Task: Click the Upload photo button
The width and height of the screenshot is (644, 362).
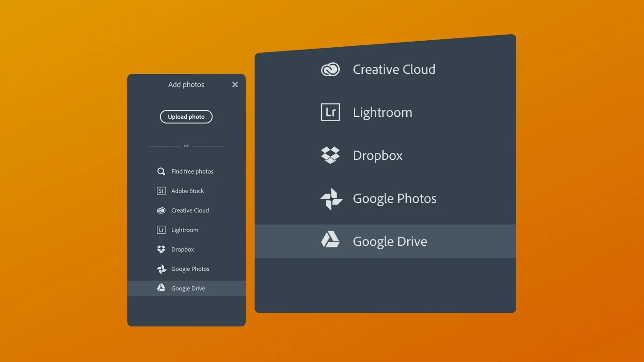Action: coord(186,117)
